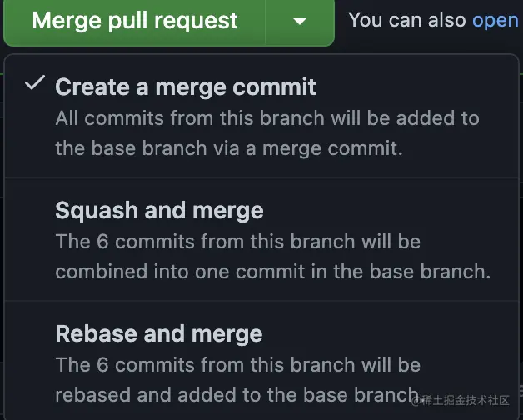Click the "You can also" text
This screenshot has height=420, width=523.
point(406,20)
